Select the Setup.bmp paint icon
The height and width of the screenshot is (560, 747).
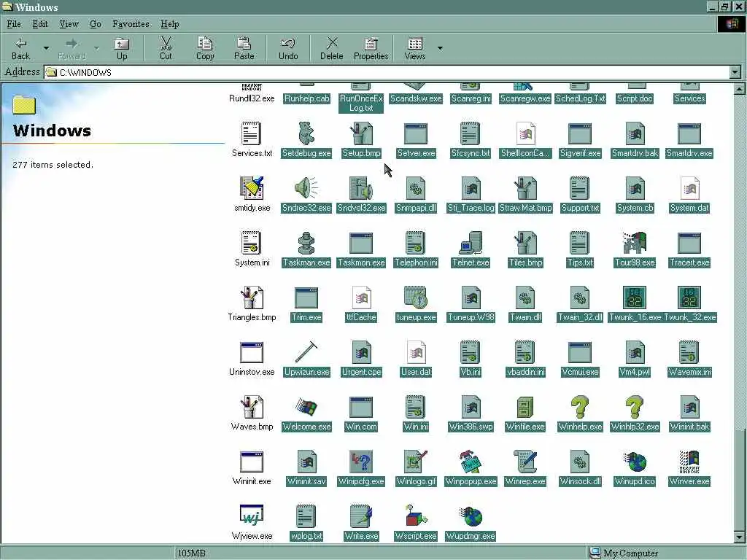click(x=361, y=133)
